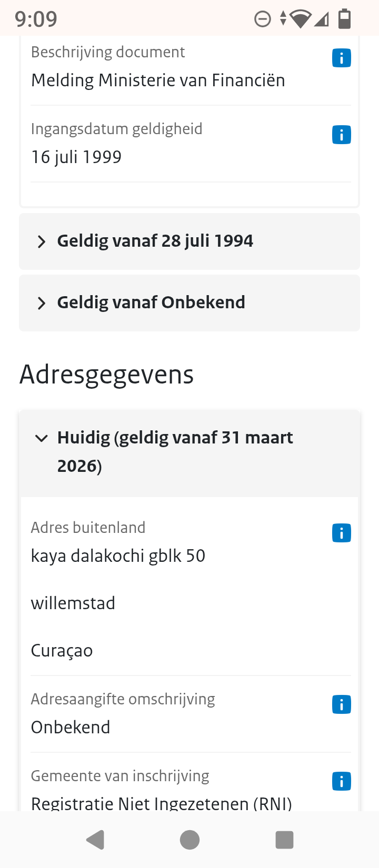The image size is (379, 868).
Task: Tap Android home circle button
Action: point(189,840)
